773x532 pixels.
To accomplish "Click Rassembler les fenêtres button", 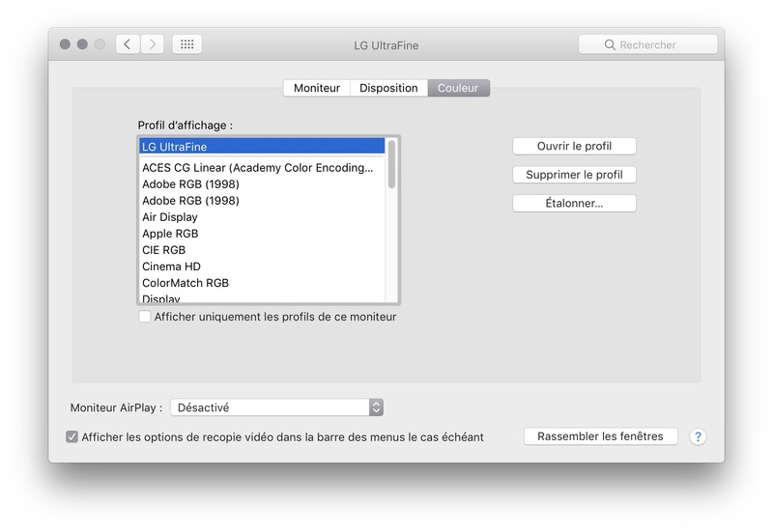I will 600,436.
